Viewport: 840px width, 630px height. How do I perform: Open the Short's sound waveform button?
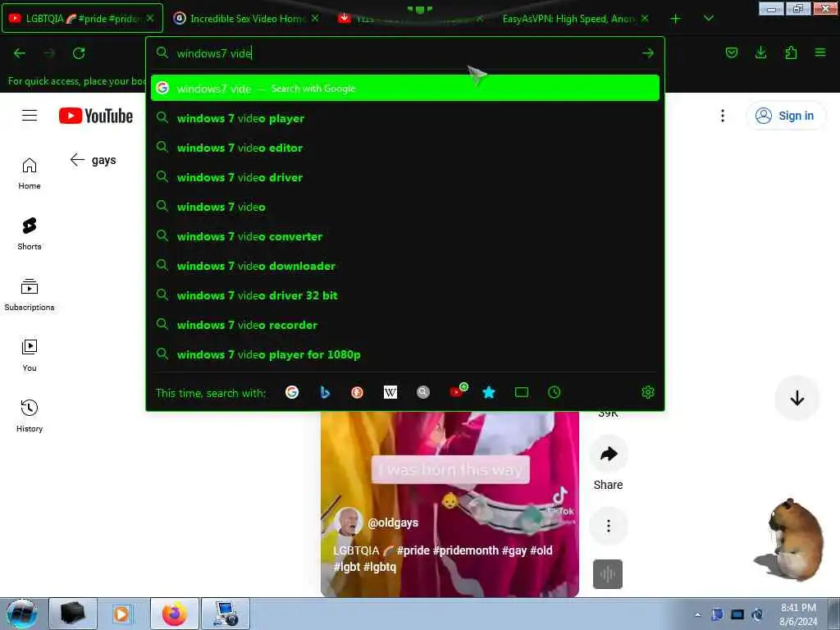click(x=608, y=574)
